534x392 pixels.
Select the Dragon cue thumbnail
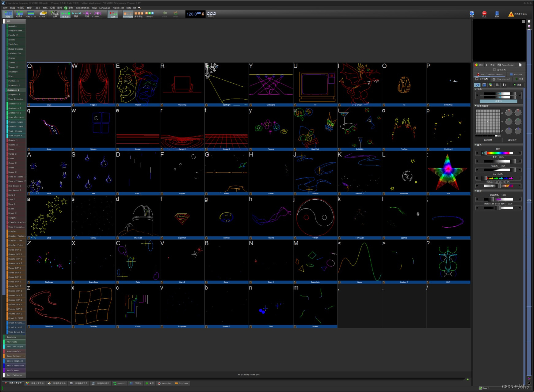360,85
